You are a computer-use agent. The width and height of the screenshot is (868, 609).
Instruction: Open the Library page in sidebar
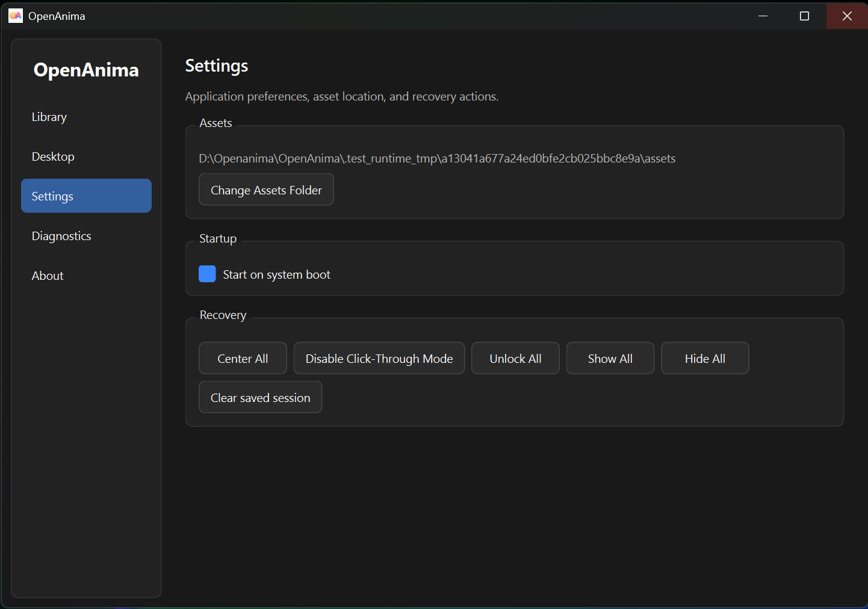coord(86,117)
